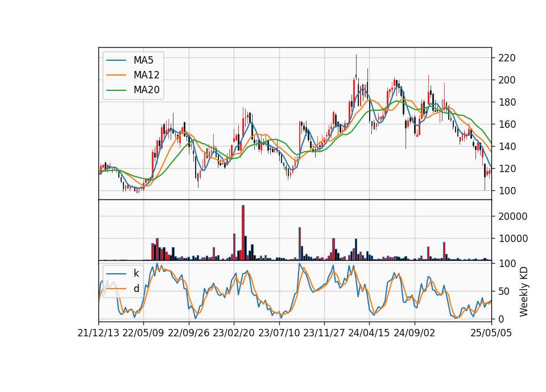Click the 24/09/02 date tick label
Screen dimensions: 546x392
pos(415,333)
